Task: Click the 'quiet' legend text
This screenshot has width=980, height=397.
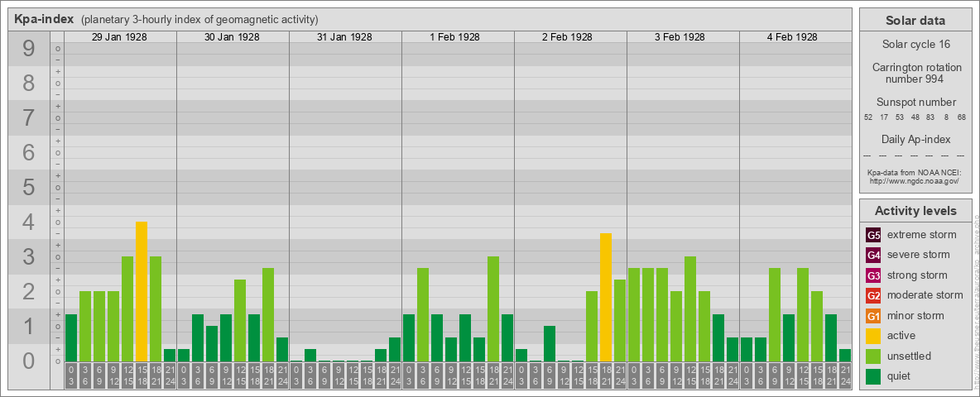Action: tap(899, 375)
